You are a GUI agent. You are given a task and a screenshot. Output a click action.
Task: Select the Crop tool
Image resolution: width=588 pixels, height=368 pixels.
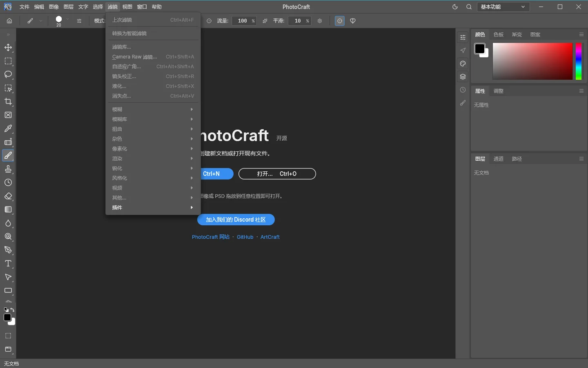pos(8,101)
